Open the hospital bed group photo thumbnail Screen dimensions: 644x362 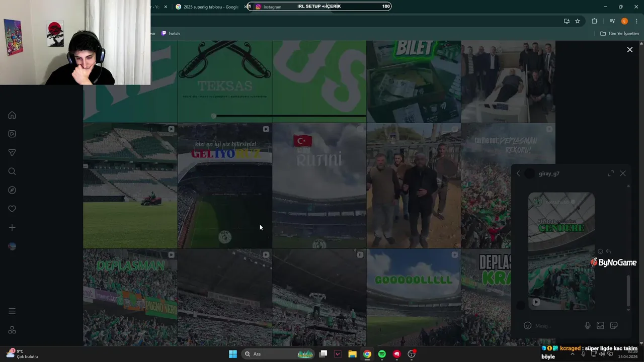508,81
